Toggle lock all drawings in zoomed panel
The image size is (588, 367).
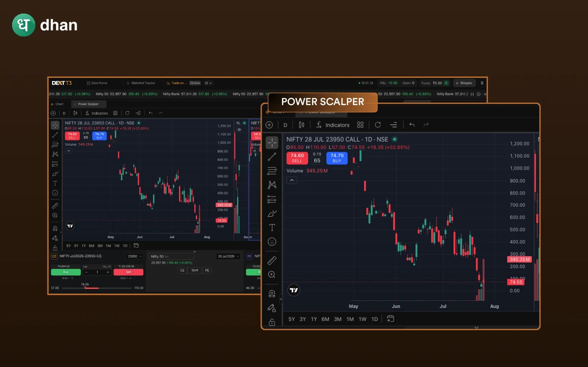coord(272,322)
